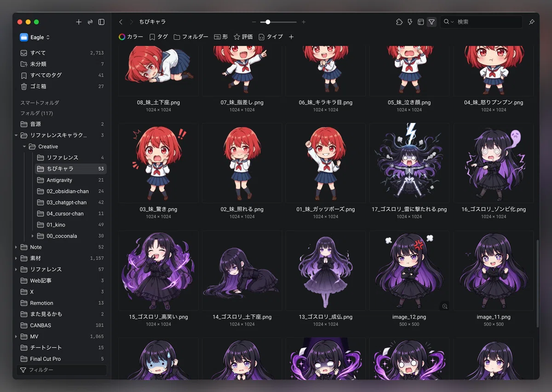Collapse the リファレンスキャラク… folder arrow
The width and height of the screenshot is (552, 392).
click(16, 135)
